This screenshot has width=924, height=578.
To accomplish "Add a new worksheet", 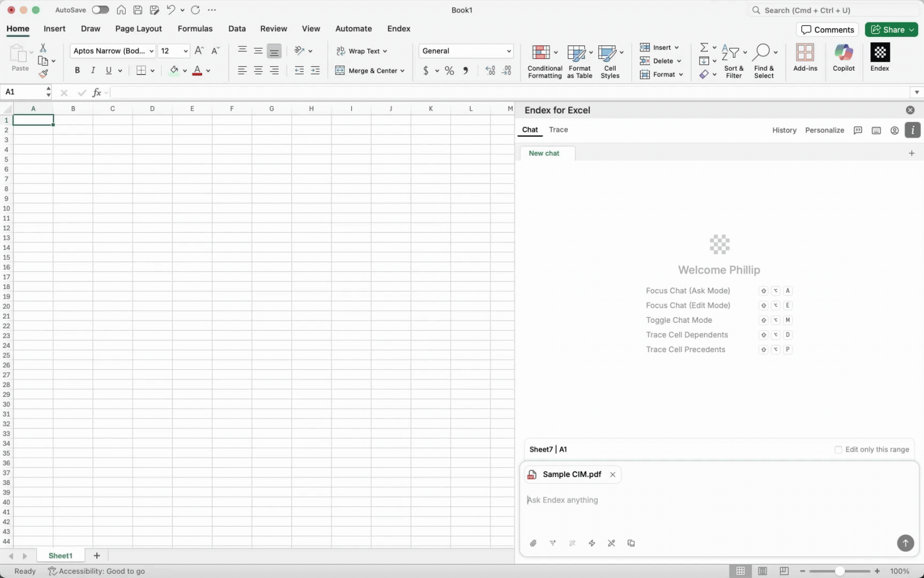I will point(97,556).
